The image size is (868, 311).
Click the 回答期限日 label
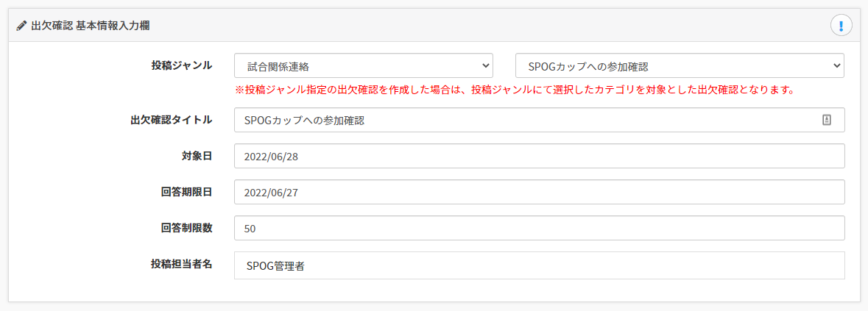click(x=183, y=191)
